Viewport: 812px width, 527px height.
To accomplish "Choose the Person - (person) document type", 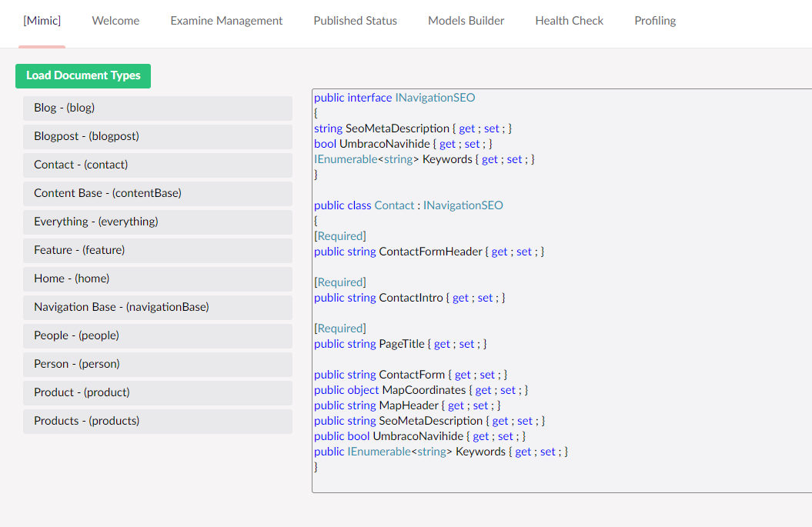I will [158, 364].
